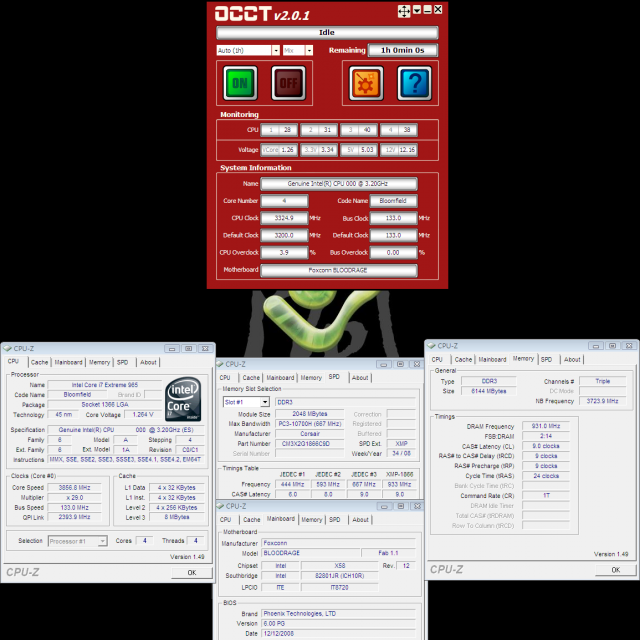The image size is (640, 640).
Task: Click the Corsair manufacturer field
Action: pyautogui.click(x=310, y=434)
